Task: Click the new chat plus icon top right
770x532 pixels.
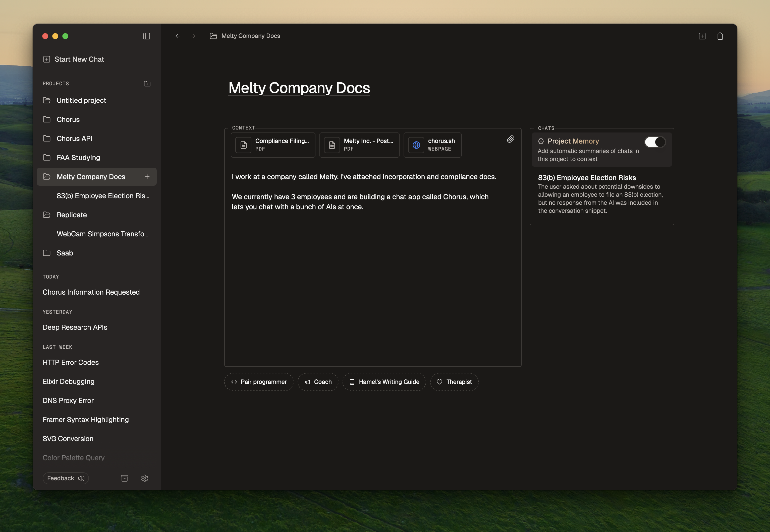Action: (702, 36)
